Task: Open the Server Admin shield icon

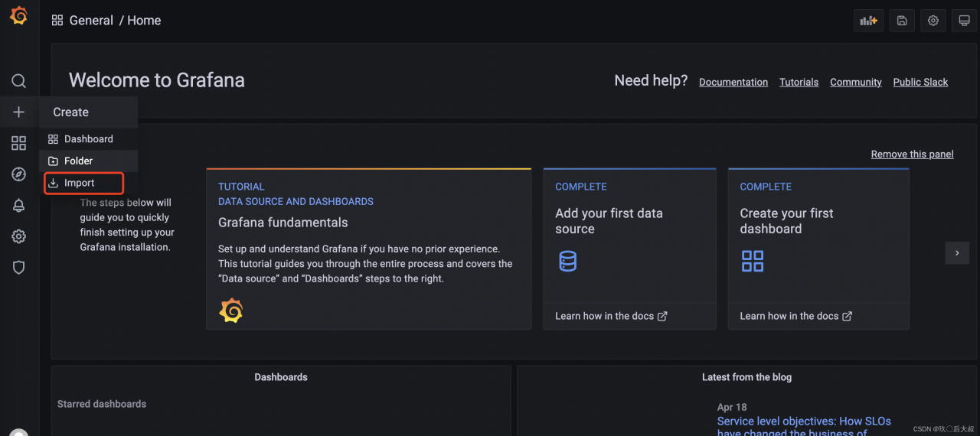Action: 19,268
